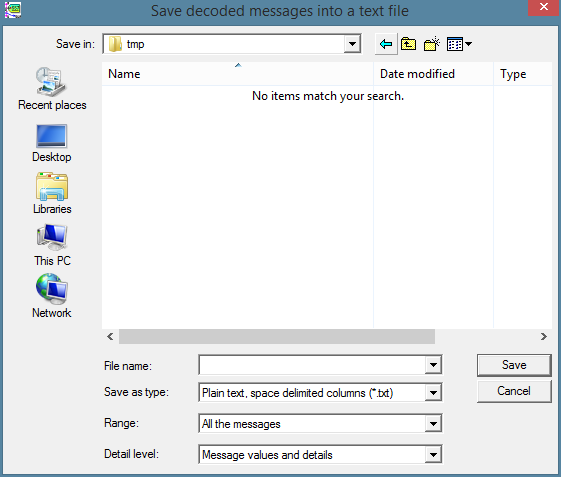Open the View Menu icon

click(459, 44)
